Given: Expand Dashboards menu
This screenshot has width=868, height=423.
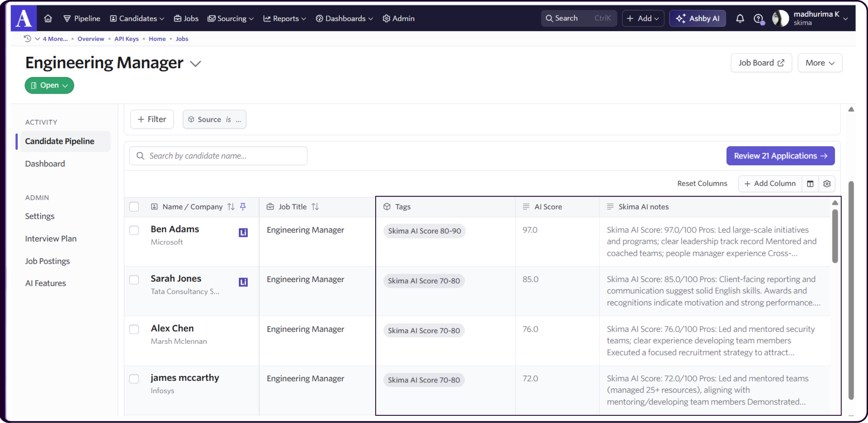Looking at the screenshot, I should pos(344,18).
